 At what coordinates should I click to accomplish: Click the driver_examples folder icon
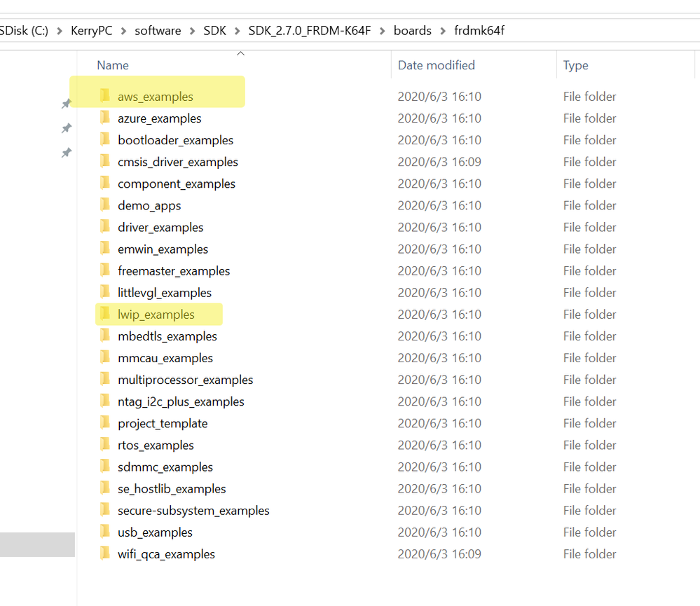coord(105,226)
